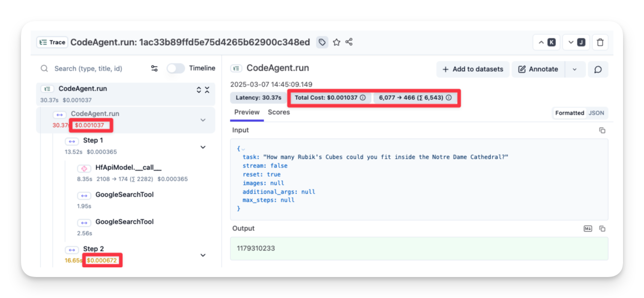Expand the Step 2 chevron

click(x=203, y=255)
